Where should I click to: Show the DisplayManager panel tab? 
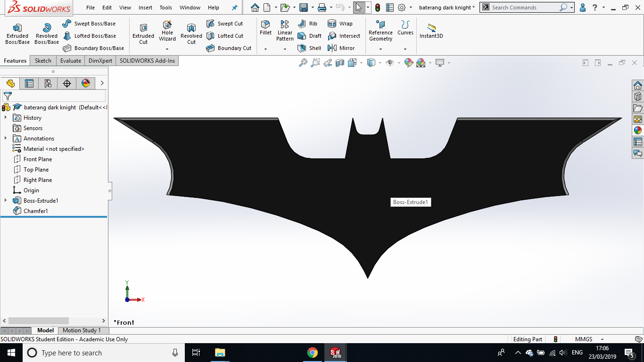coord(86,83)
